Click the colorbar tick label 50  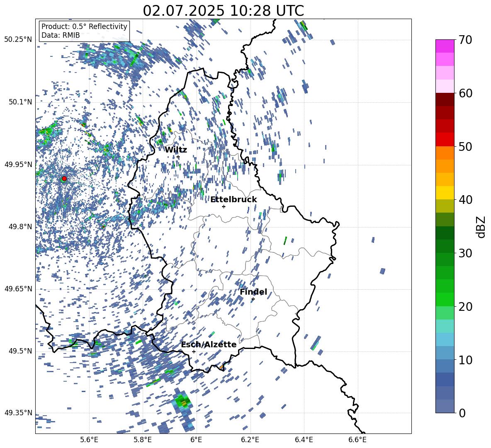coord(465,147)
